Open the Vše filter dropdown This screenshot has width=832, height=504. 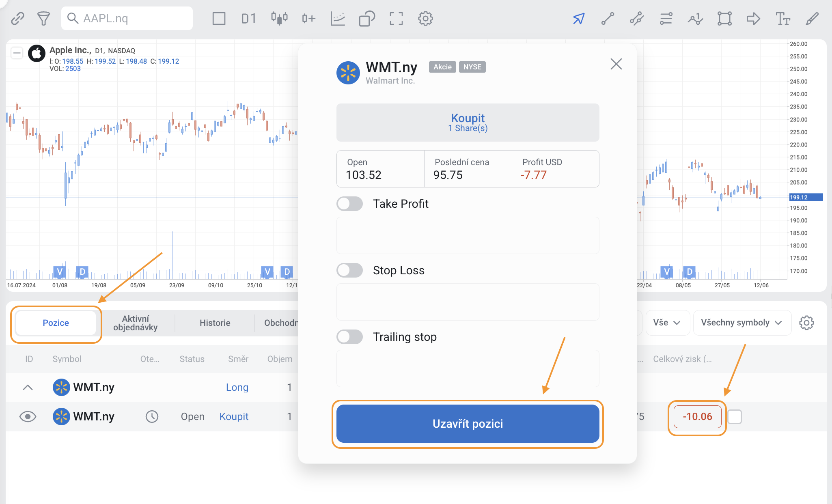click(667, 323)
